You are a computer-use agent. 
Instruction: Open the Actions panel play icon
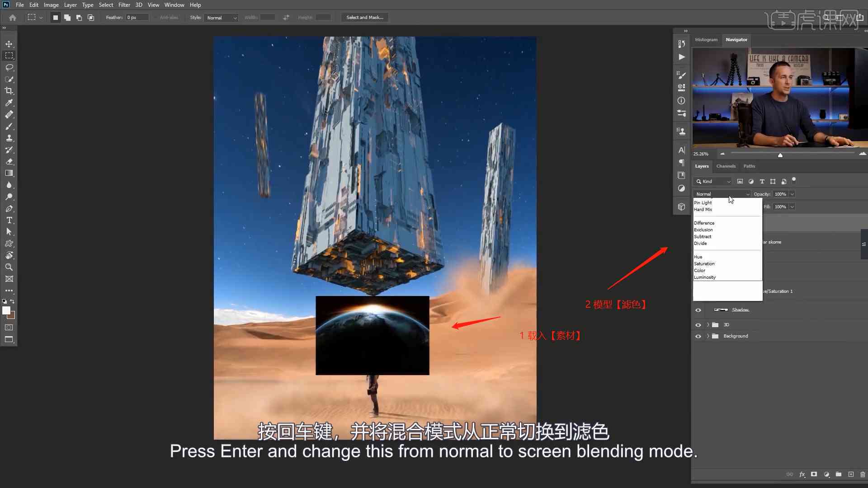click(x=681, y=57)
